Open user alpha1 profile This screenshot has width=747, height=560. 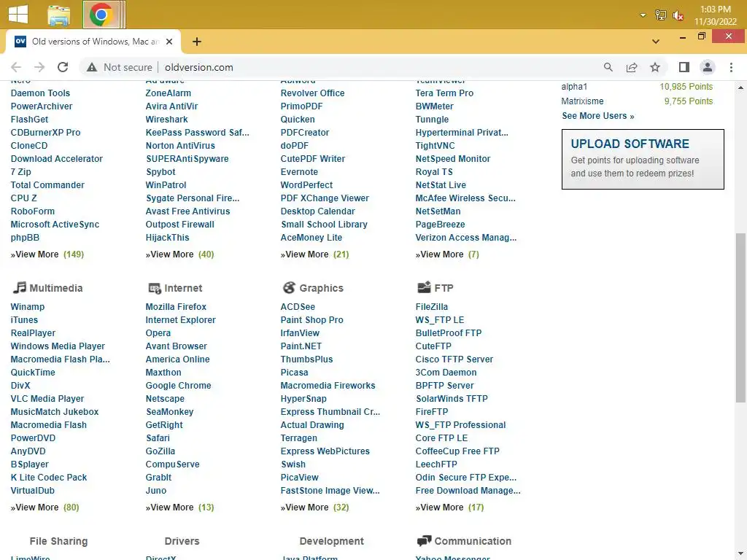(x=574, y=86)
